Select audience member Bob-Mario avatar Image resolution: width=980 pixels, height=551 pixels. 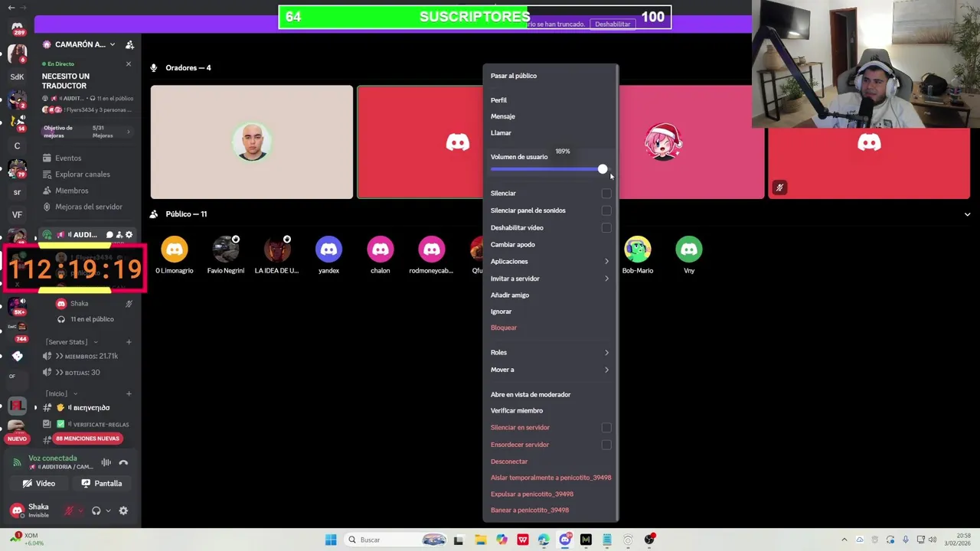coord(637,249)
